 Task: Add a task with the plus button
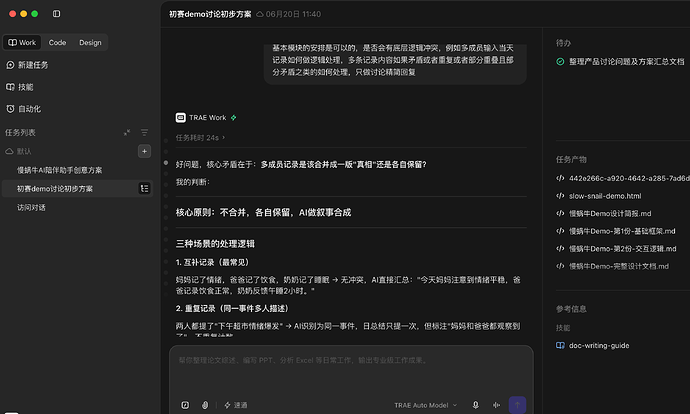144,151
